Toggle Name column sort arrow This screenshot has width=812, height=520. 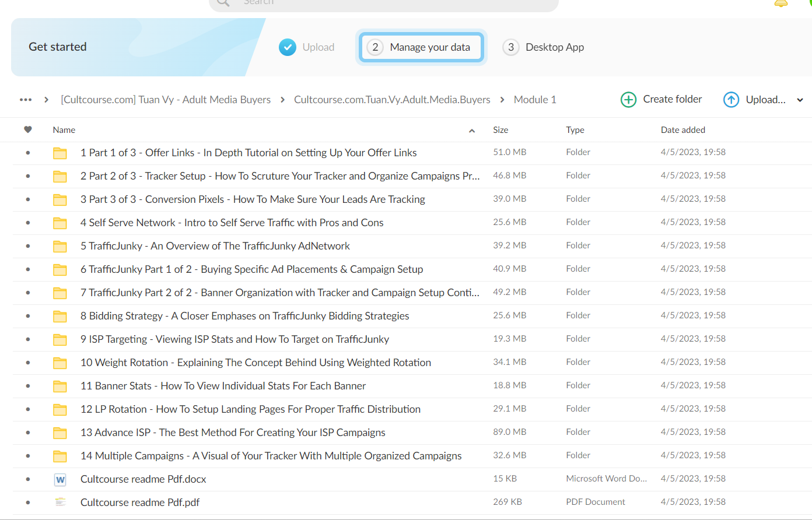coord(472,131)
